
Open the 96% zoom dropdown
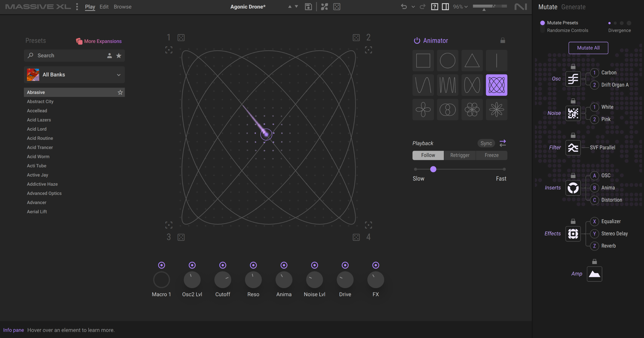point(460,7)
